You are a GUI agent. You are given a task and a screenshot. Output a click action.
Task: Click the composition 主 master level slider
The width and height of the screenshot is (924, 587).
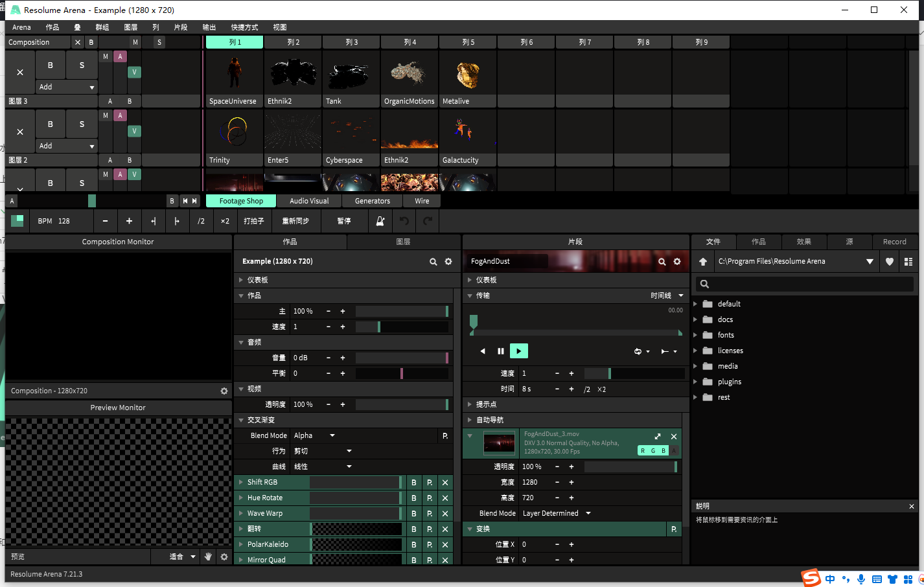click(402, 312)
